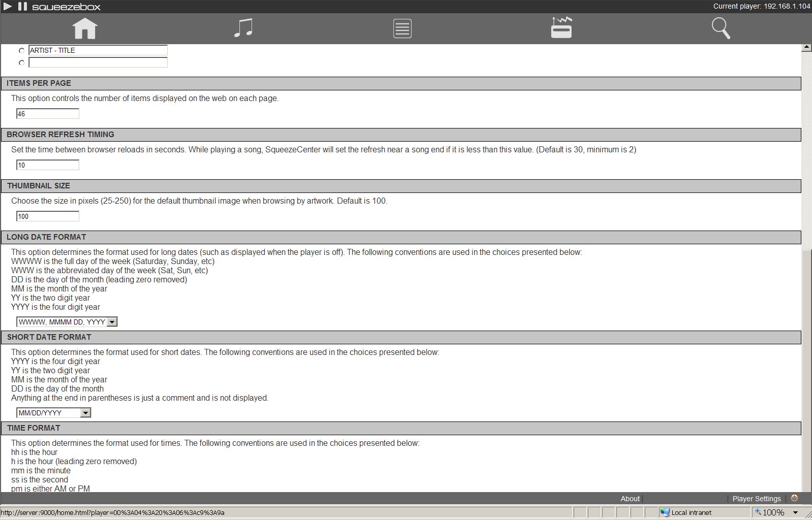This screenshot has height=520, width=812.
Task: Open the About link
Action: (x=630, y=499)
